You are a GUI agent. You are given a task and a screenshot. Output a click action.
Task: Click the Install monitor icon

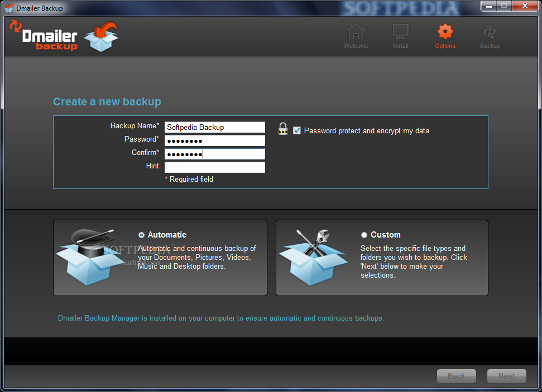point(400,31)
